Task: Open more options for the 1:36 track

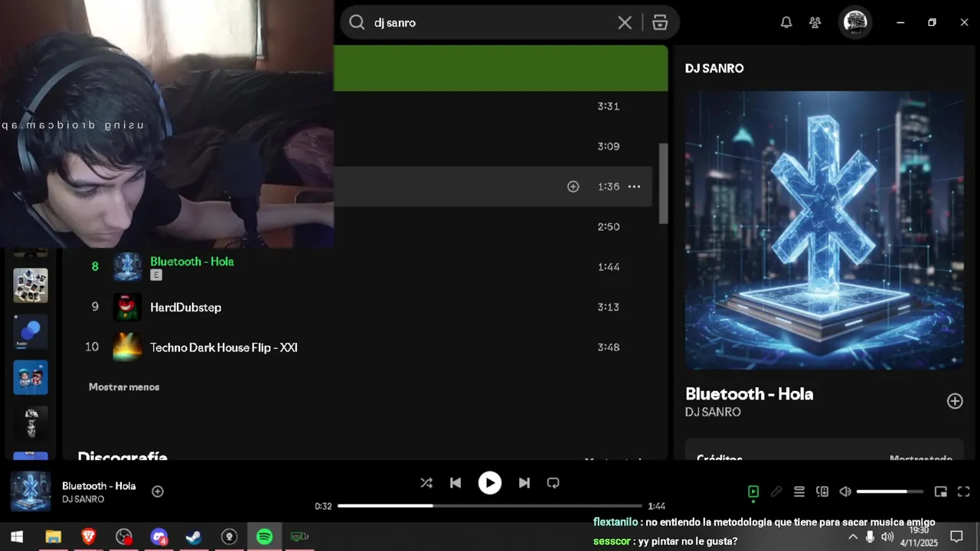Action: [x=634, y=187]
